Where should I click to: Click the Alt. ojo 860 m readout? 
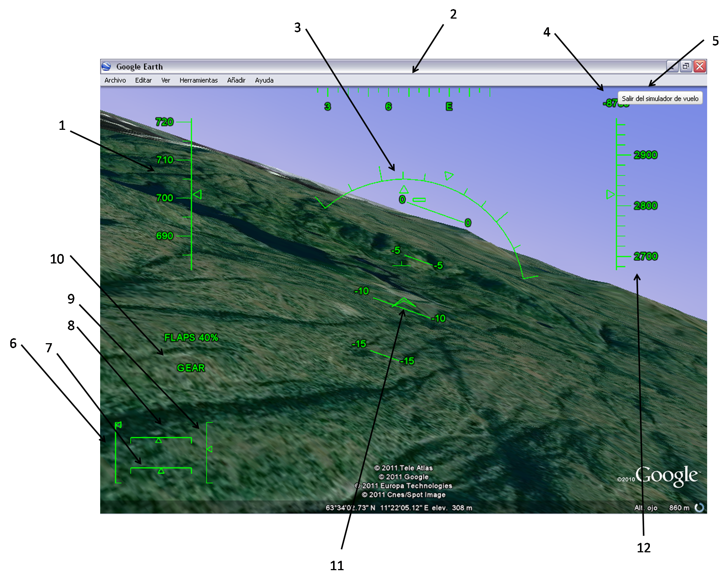click(x=662, y=508)
